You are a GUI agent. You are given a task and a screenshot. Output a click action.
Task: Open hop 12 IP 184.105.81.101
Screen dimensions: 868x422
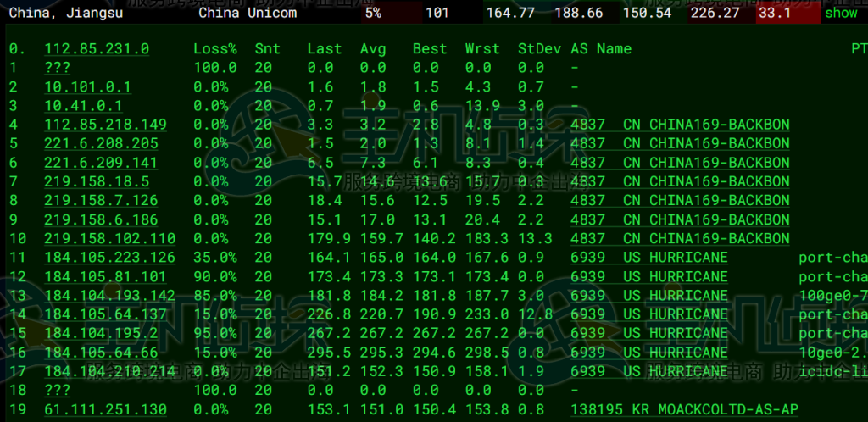106,276
